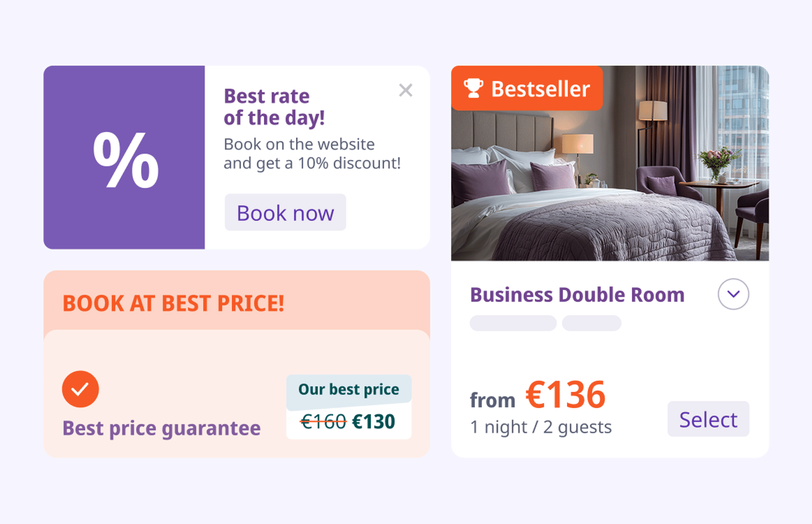
Task: Click the Best rate of the day! heading
Action: point(274,107)
